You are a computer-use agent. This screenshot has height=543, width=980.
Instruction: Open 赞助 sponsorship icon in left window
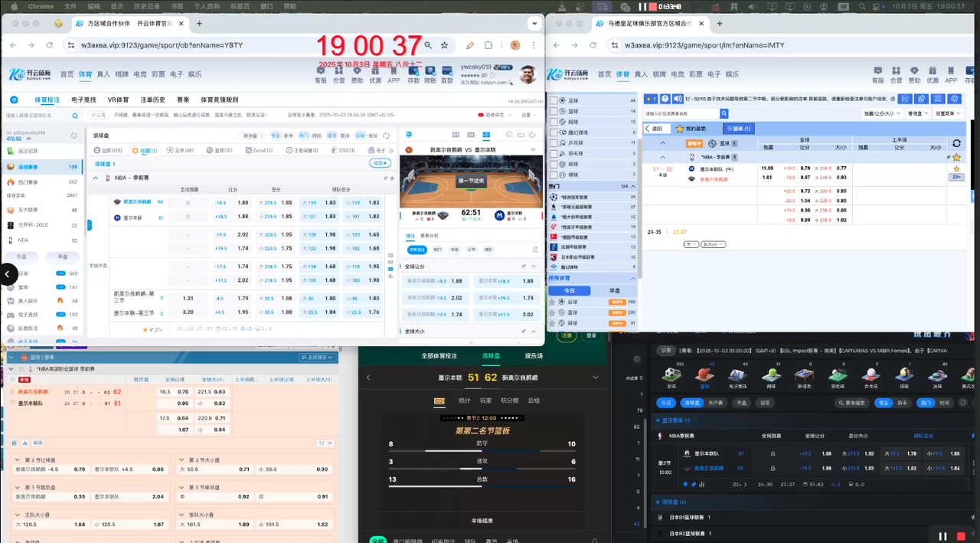pos(358,74)
